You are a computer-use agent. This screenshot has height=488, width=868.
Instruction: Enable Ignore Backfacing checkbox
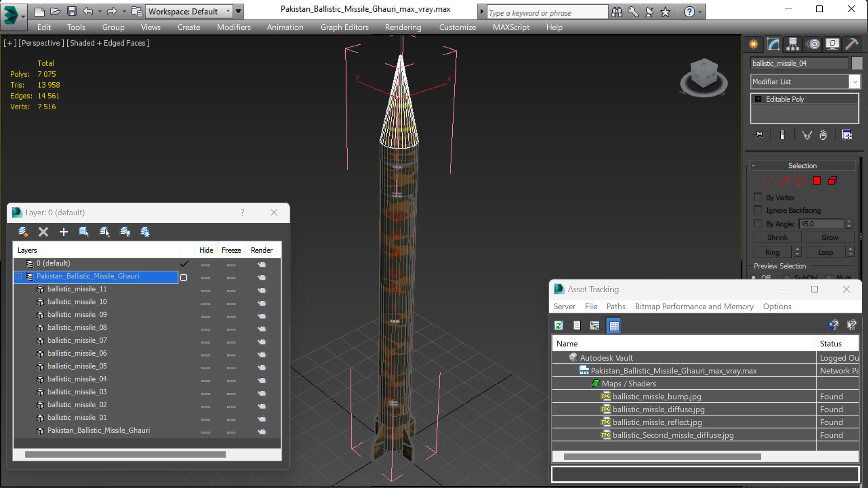point(758,210)
